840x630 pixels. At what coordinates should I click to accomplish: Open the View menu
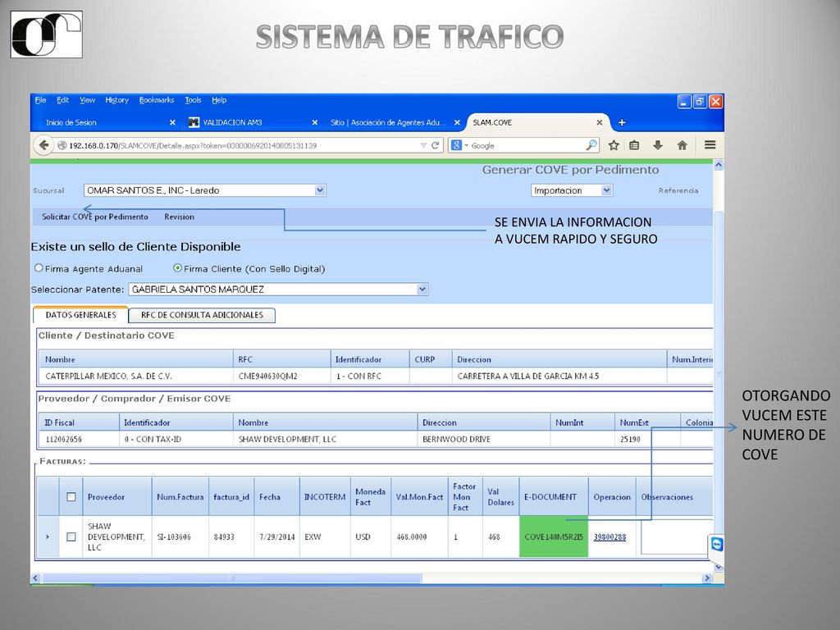(x=87, y=100)
